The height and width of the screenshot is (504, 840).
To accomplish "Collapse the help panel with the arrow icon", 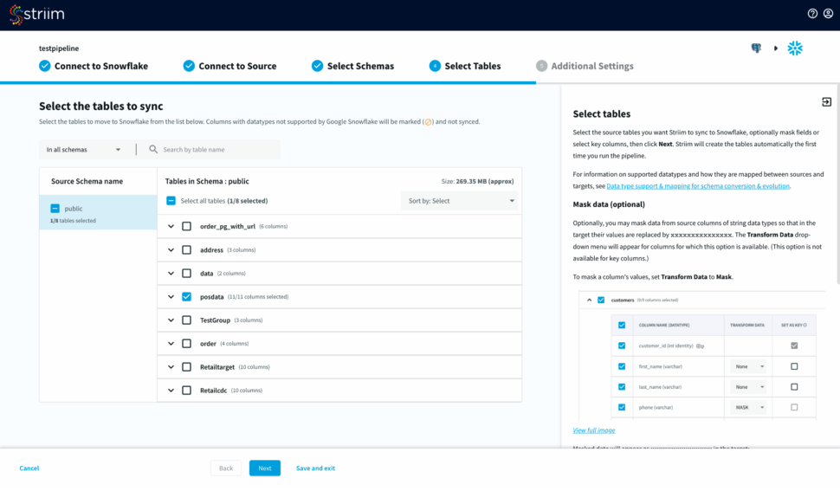I will 826,102.
